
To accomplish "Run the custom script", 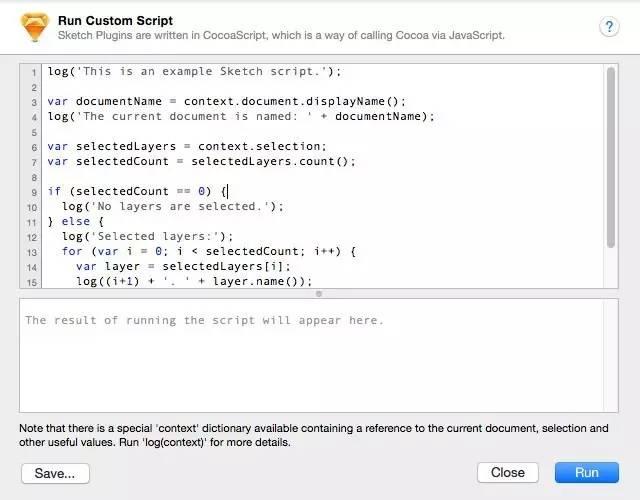I will (x=587, y=473).
